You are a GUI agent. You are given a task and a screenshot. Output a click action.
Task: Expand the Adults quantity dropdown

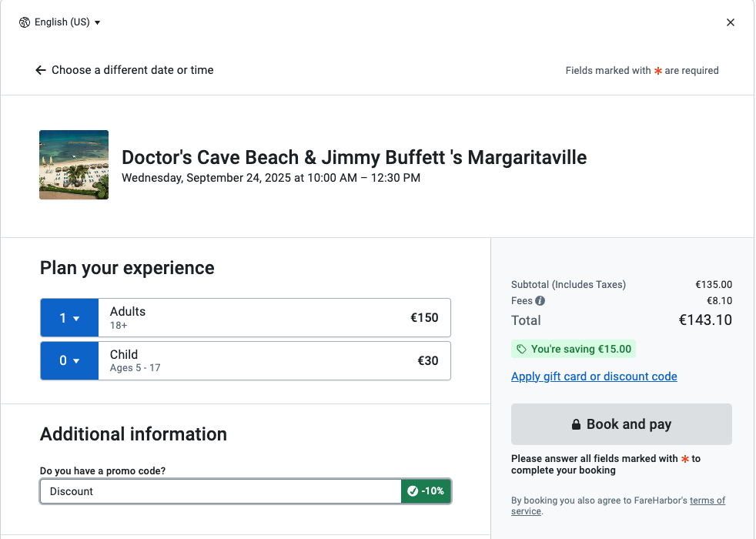point(69,318)
